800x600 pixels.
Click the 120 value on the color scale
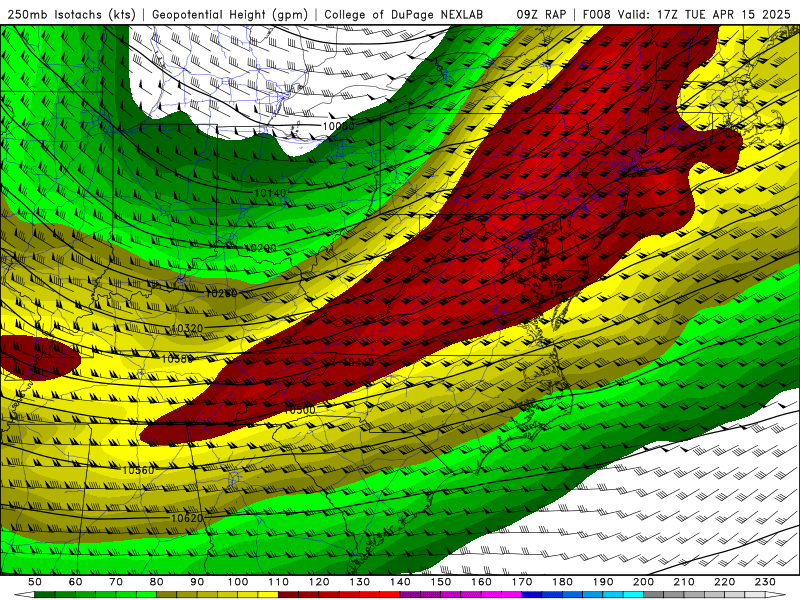319,582
